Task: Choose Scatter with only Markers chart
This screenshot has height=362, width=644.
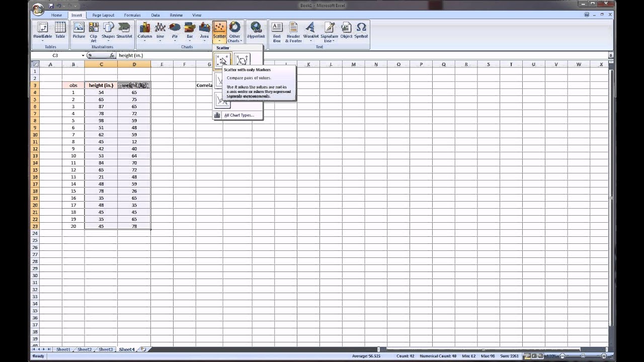Action: point(222,61)
